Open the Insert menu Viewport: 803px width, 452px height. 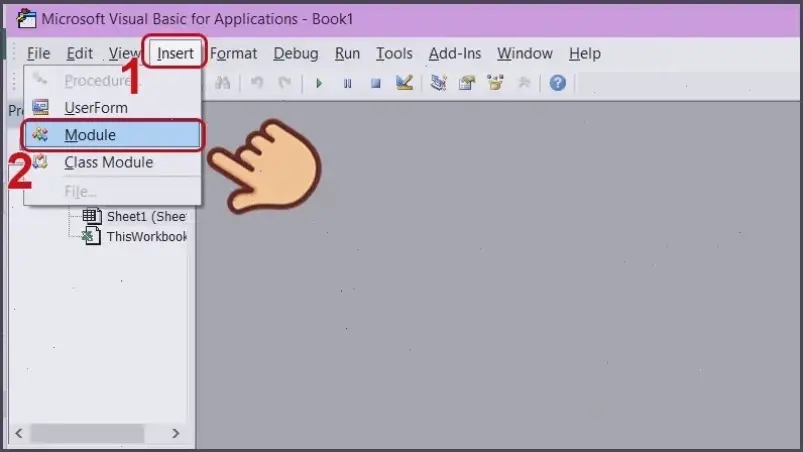tap(175, 53)
